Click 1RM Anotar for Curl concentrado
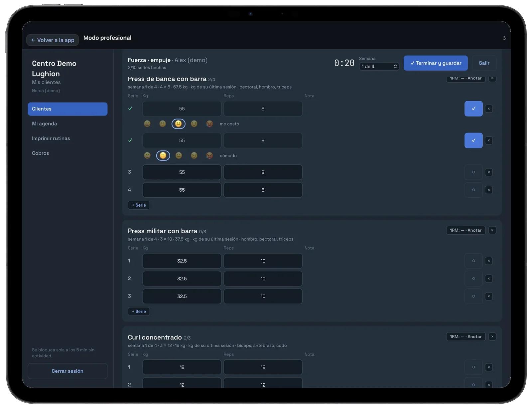 pos(466,336)
